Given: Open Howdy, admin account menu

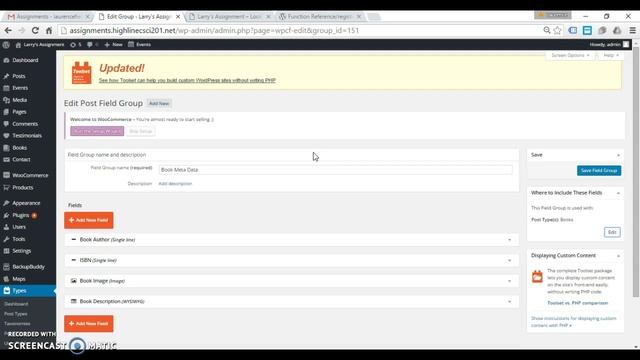Looking at the screenshot, I should (609, 44).
